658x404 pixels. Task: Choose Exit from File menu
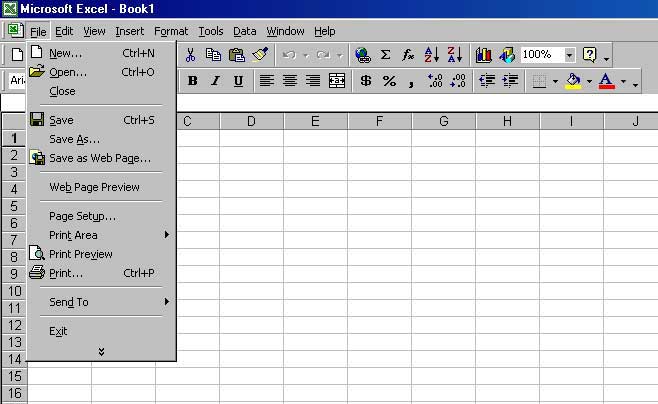click(101, 331)
